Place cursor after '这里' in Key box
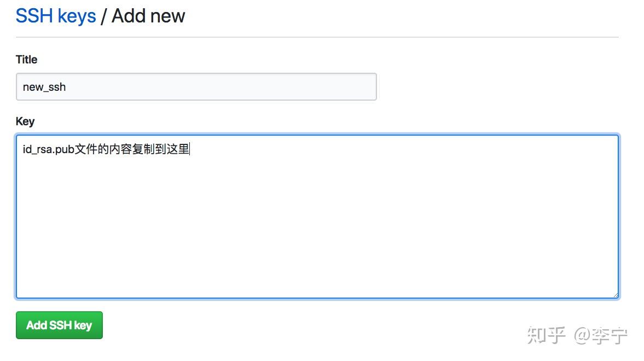The width and height of the screenshot is (644, 361). point(190,149)
